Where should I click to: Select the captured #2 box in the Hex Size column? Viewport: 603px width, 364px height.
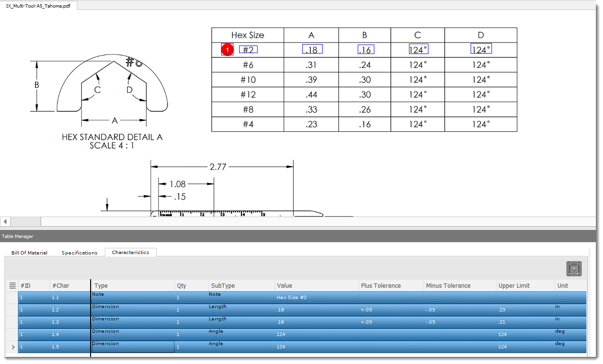pos(248,49)
